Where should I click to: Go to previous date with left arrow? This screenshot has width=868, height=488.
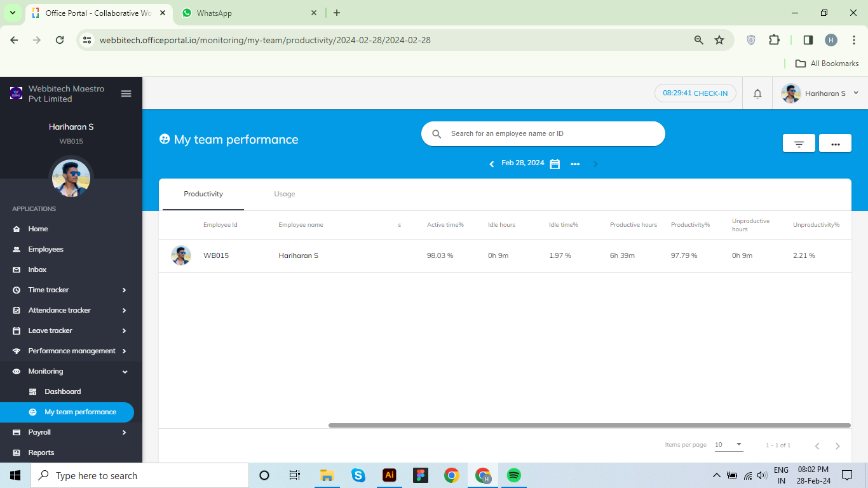pyautogui.click(x=491, y=164)
